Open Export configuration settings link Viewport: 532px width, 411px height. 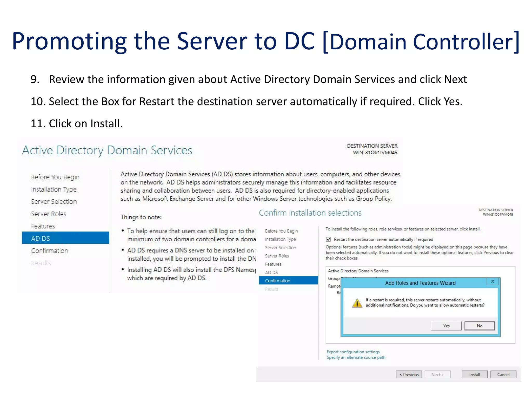pyautogui.click(x=353, y=352)
